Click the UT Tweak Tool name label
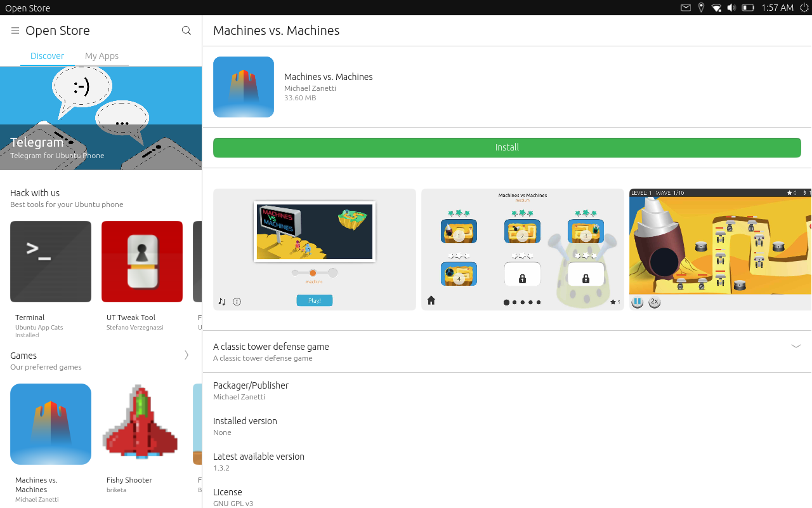This screenshot has width=812, height=508. [x=131, y=317]
